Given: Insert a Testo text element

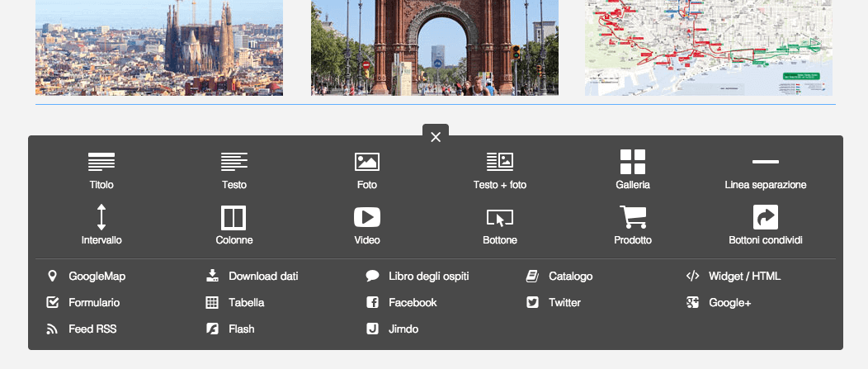Looking at the screenshot, I should click(234, 169).
